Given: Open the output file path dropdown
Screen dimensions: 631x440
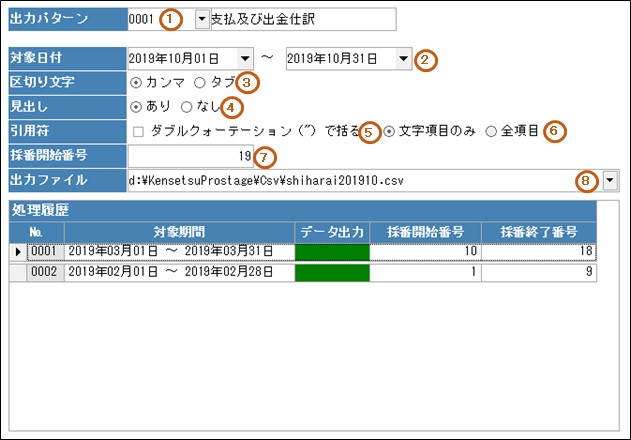Looking at the screenshot, I should coord(610,180).
